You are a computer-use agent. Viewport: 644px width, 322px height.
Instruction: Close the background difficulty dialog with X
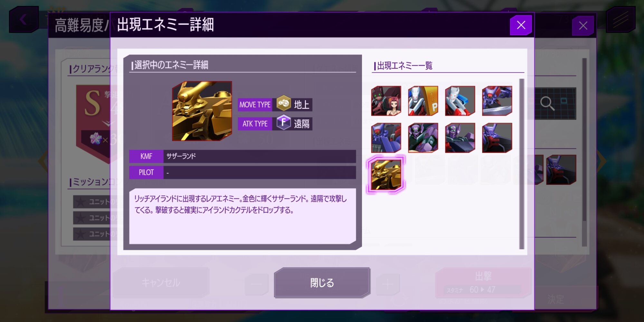coord(583,26)
